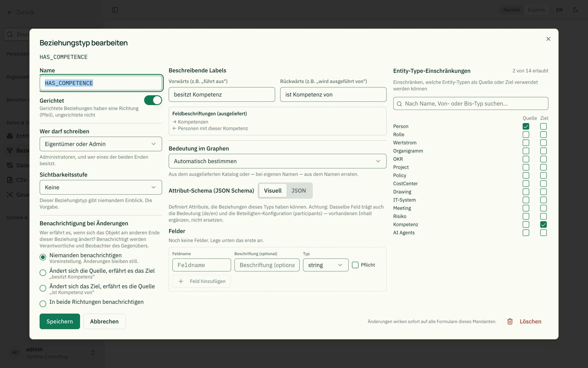Click the trash icon next to Löschen
Screen dimensions: 588x368
coord(510,321)
